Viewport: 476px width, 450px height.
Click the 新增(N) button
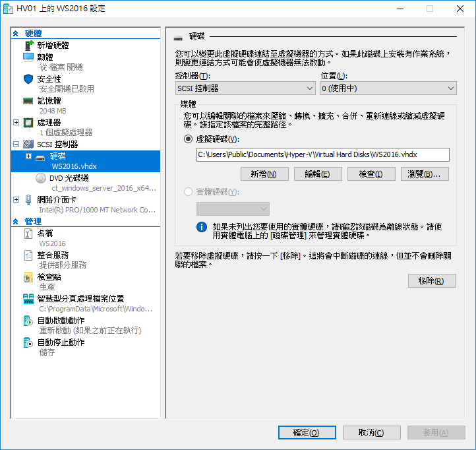pos(264,174)
